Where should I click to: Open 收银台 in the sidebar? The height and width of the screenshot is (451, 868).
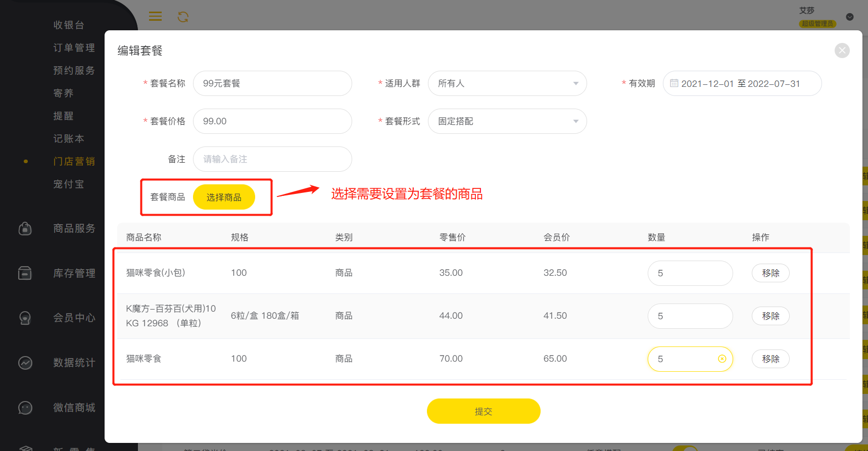[x=69, y=25]
